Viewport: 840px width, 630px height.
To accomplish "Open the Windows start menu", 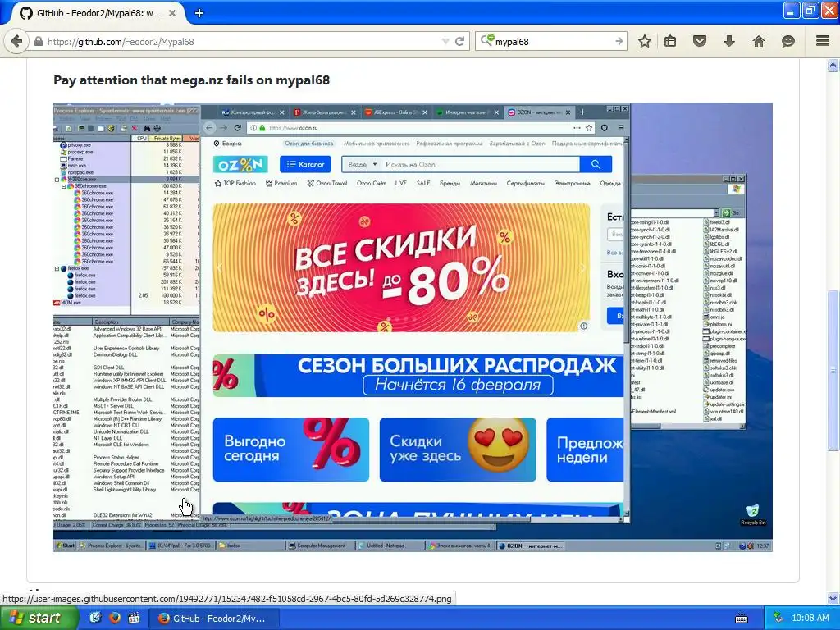I will click(x=39, y=619).
